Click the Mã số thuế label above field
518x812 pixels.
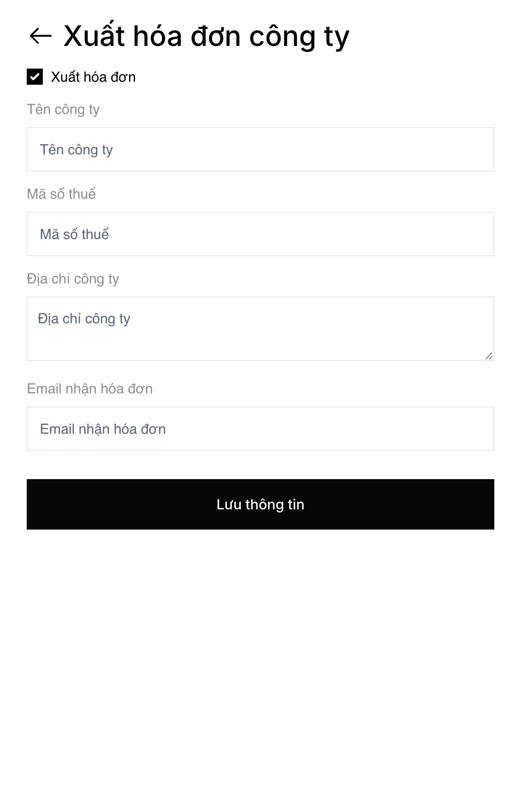point(61,194)
